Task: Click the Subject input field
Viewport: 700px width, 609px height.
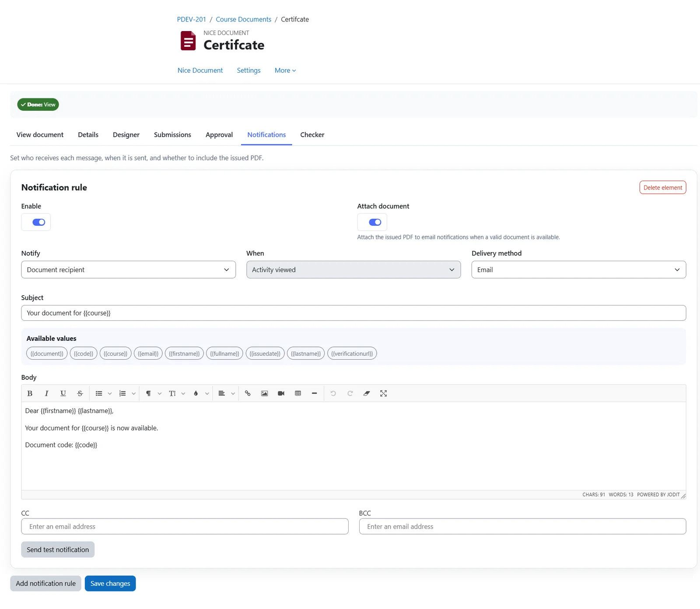Action: [x=353, y=313]
